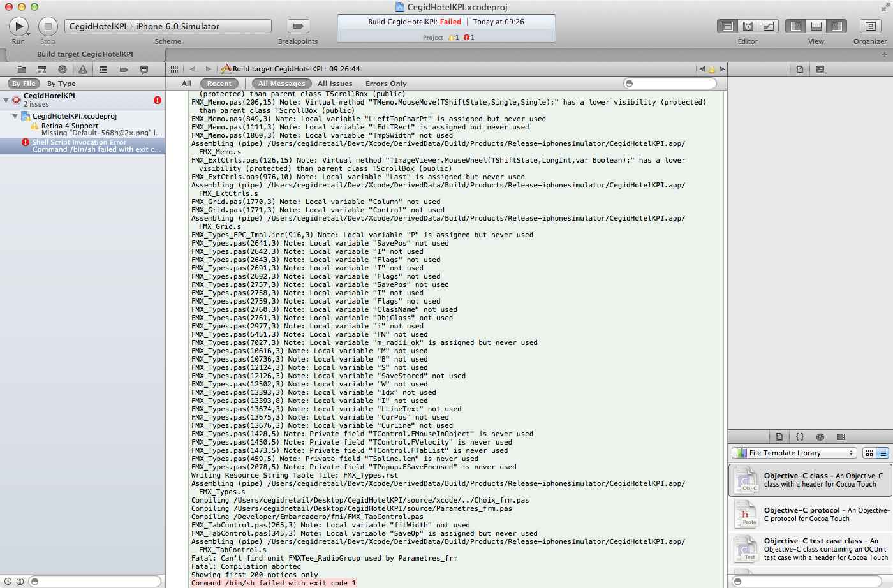Select By File filter

click(x=24, y=84)
